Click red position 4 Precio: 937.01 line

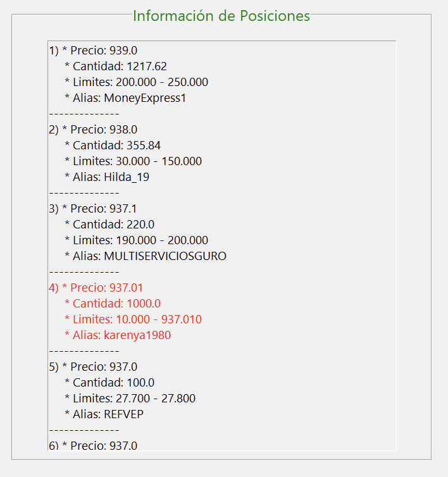pyautogui.click(x=96, y=288)
